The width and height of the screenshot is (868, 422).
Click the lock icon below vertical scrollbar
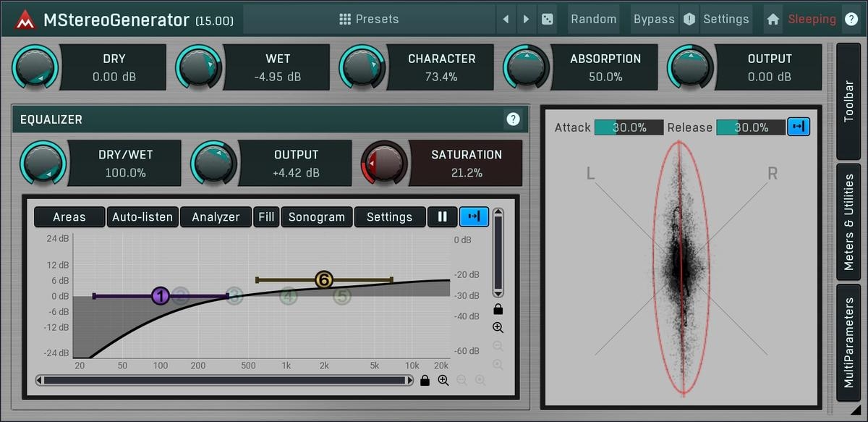point(498,309)
